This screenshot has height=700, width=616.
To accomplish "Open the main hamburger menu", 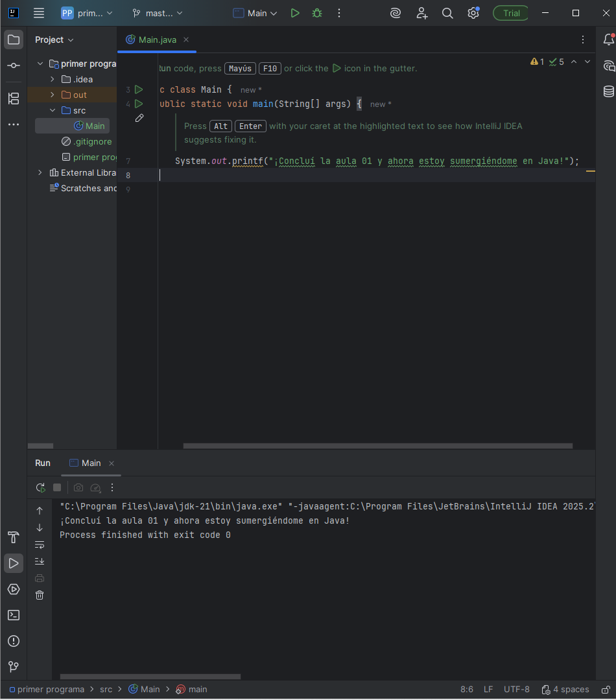I will coord(39,14).
